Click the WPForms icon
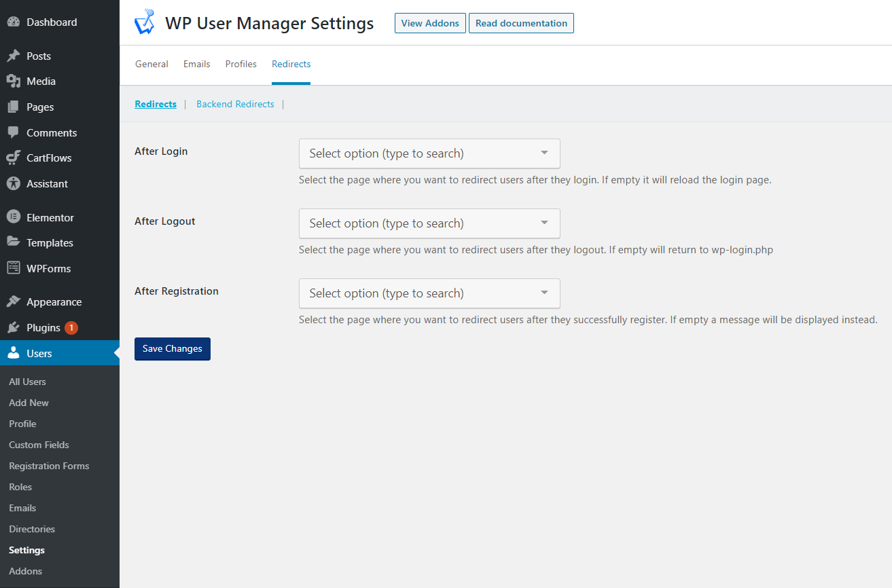 14,268
